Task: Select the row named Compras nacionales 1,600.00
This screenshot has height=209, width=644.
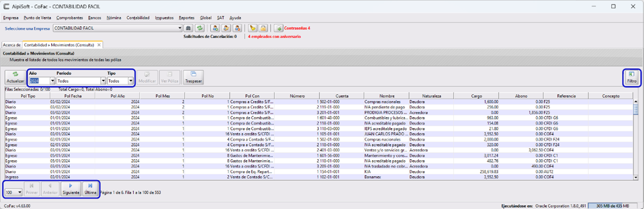Action: [x=319, y=101]
